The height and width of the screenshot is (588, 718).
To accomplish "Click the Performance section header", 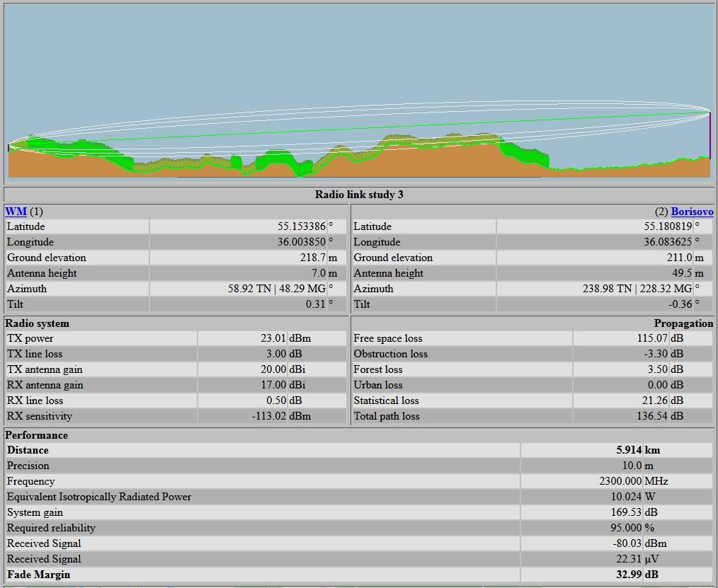I will click(37, 435).
